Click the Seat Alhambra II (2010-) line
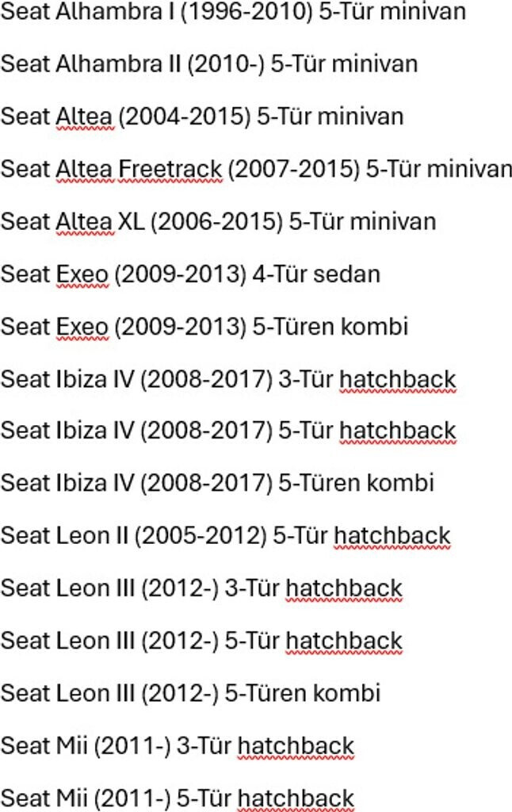Viewport: 512px width, 812px height. coord(208,64)
